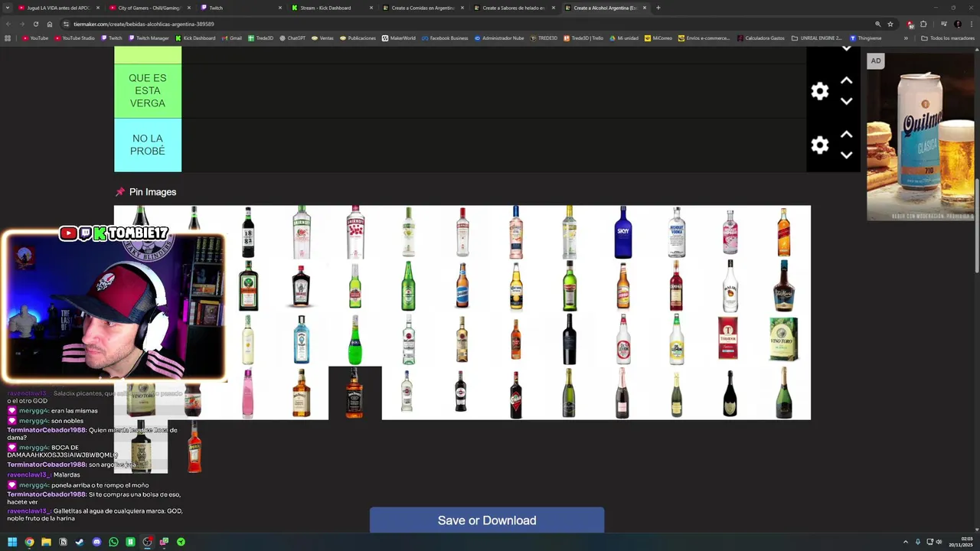
Task: Switch to Create a Comidas en Argentina tab
Action: tap(423, 8)
